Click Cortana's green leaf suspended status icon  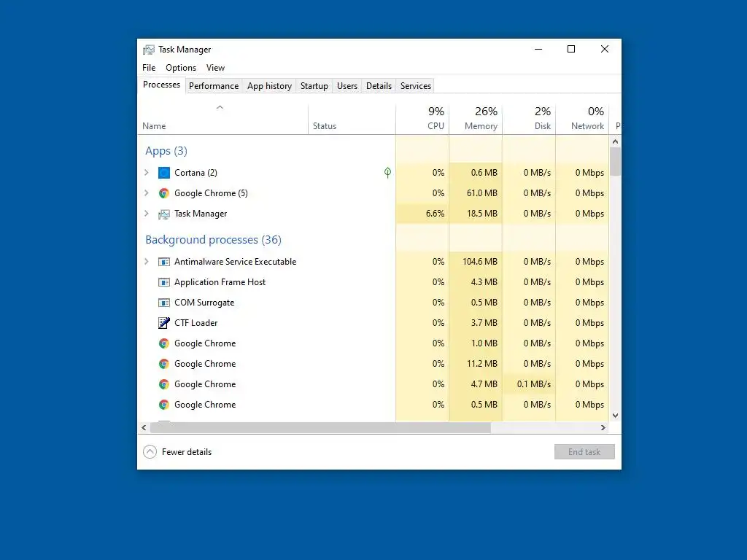(388, 172)
